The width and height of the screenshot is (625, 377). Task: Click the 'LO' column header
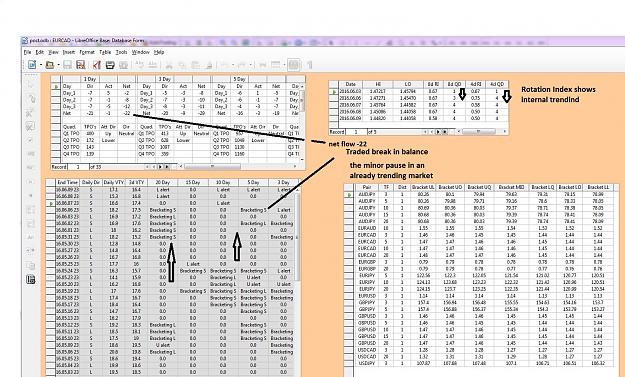408,84
